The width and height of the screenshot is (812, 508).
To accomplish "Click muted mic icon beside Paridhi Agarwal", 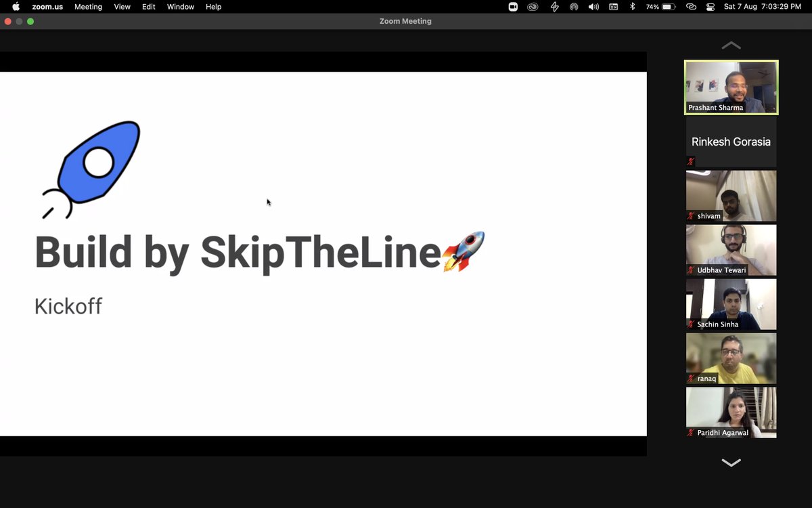I will [x=691, y=433].
